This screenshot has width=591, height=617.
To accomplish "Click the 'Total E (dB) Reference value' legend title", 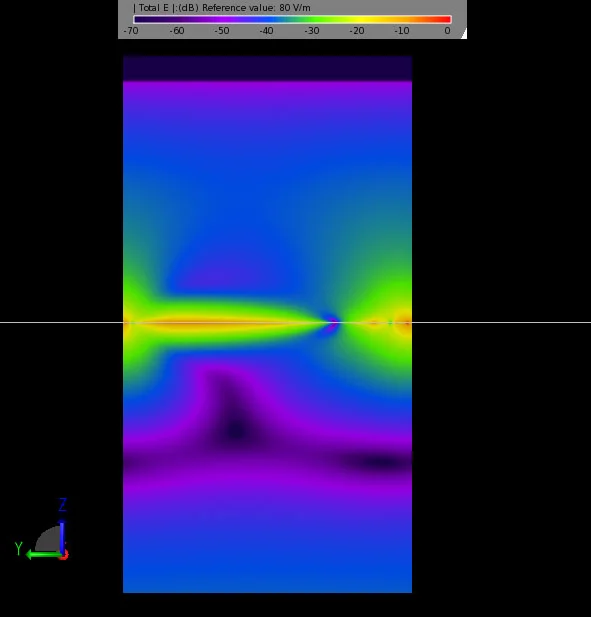I will pyautogui.click(x=222, y=7).
